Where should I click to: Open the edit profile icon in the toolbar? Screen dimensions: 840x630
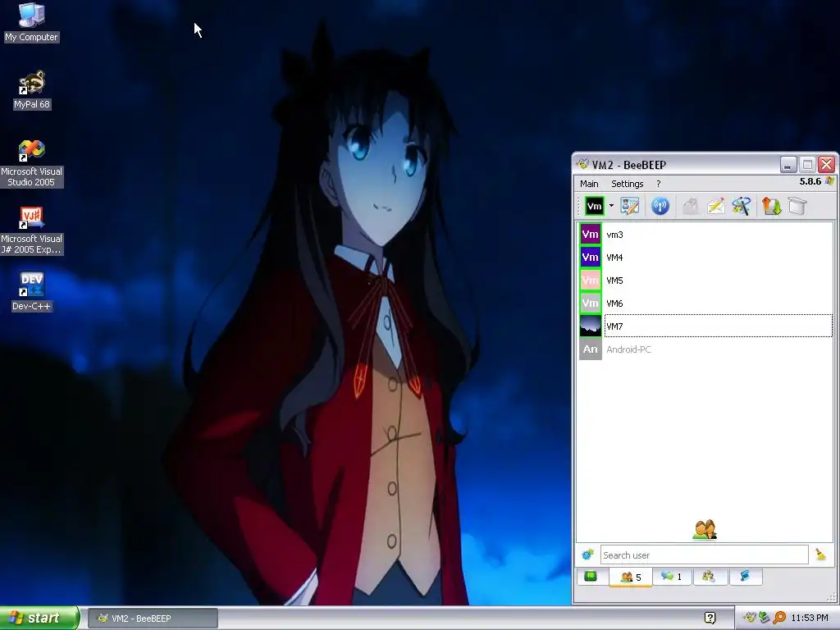pyautogui.click(x=630, y=206)
